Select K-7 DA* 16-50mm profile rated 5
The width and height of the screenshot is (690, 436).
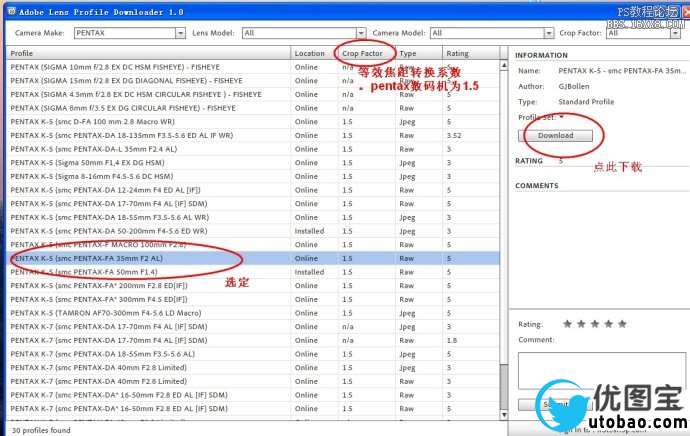(x=253, y=408)
